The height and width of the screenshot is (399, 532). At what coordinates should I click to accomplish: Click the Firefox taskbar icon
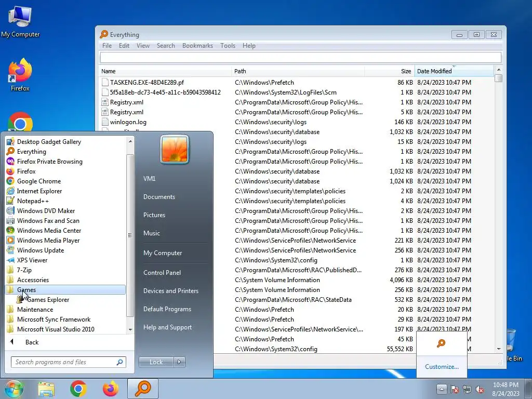111,389
